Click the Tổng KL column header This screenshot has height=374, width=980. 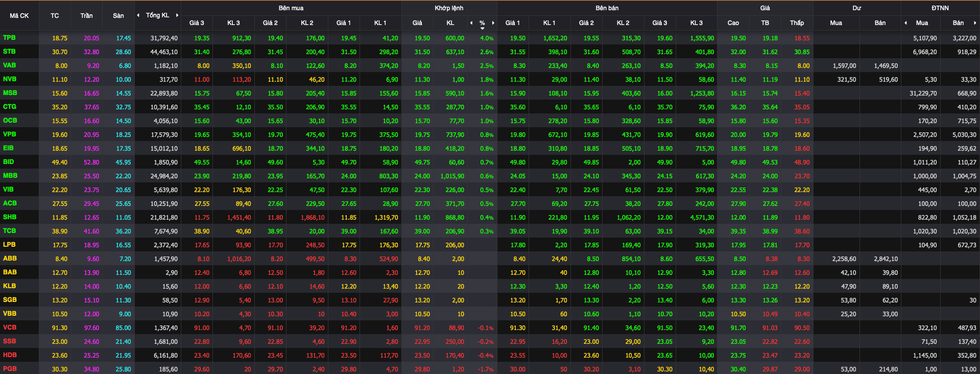157,15
